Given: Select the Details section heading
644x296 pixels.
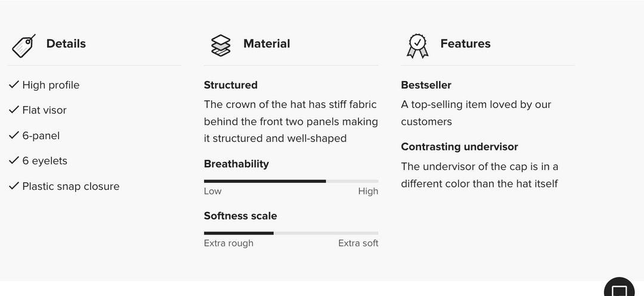Looking at the screenshot, I should 66,44.
